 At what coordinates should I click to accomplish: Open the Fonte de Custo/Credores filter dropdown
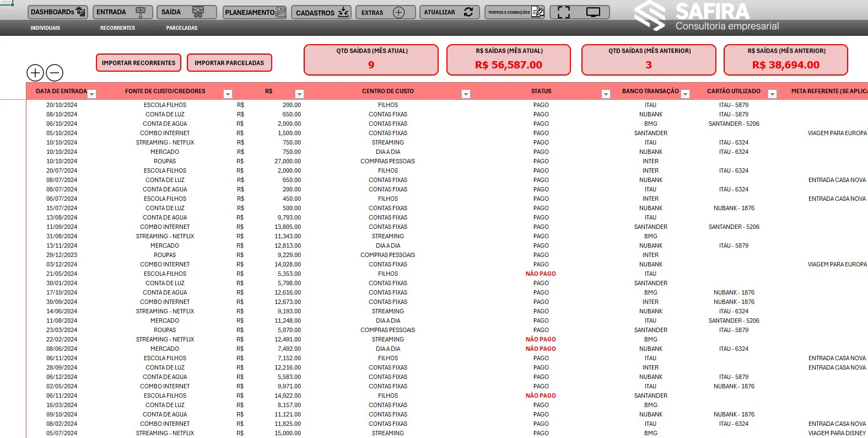pos(228,94)
